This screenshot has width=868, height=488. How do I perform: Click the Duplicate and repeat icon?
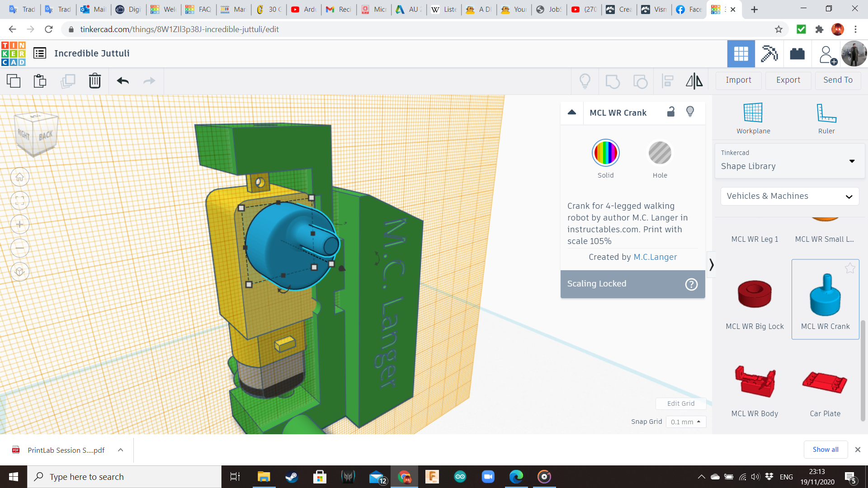[x=68, y=81]
